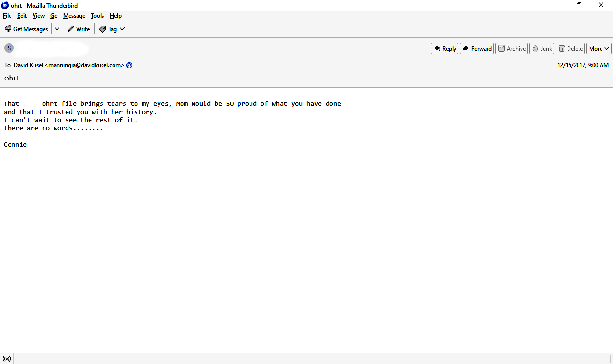Click the Get Messages button

click(x=26, y=29)
